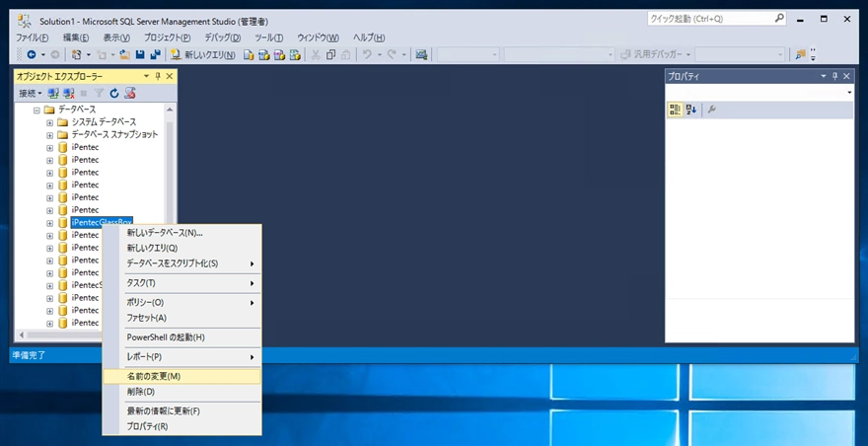Select PowerShell の起動(H) menu entry
The image size is (868, 446).
coord(181,337)
